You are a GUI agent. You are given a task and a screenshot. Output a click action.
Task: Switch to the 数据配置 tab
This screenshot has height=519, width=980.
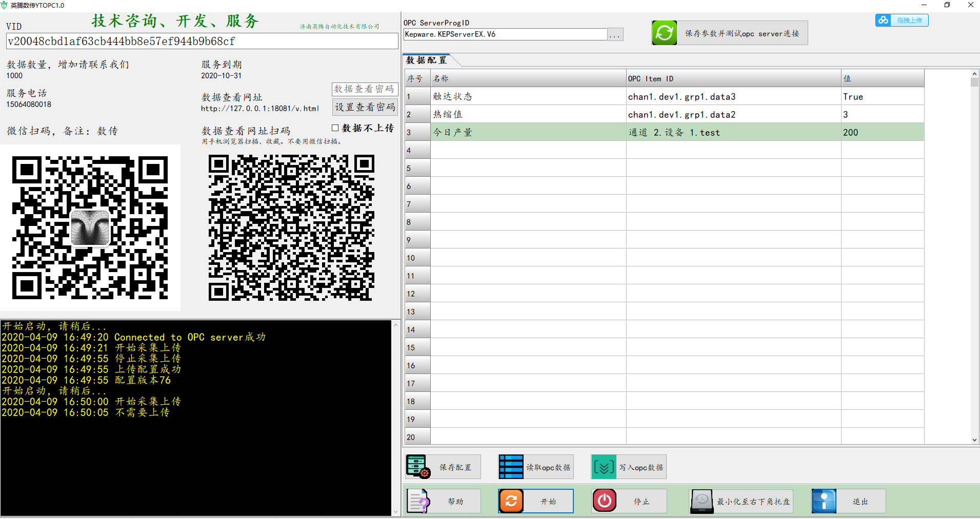pyautogui.click(x=426, y=60)
